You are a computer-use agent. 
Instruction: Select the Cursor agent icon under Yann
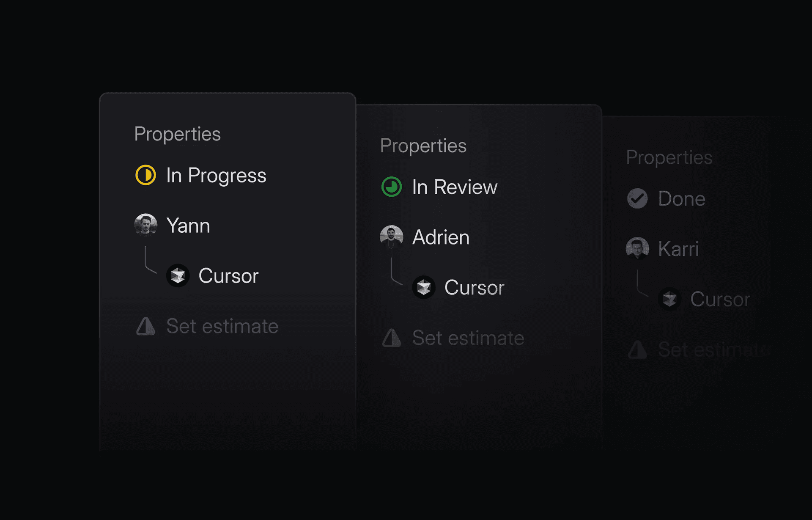[x=178, y=275]
